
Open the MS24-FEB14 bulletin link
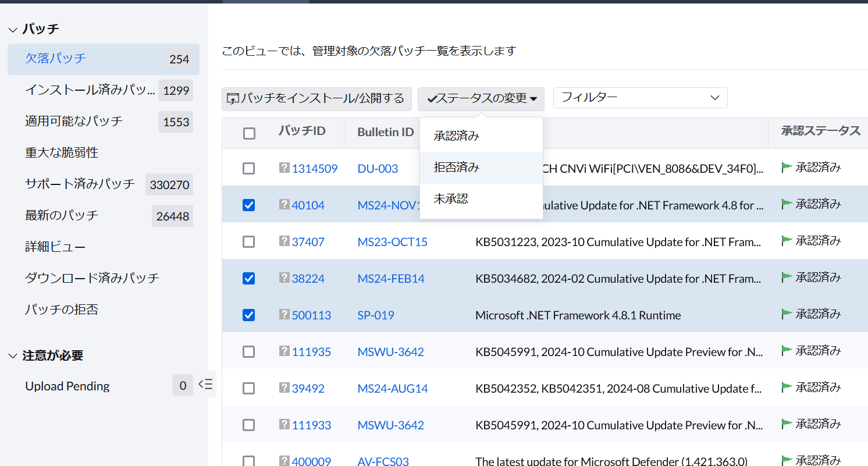pyautogui.click(x=391, y=279)
